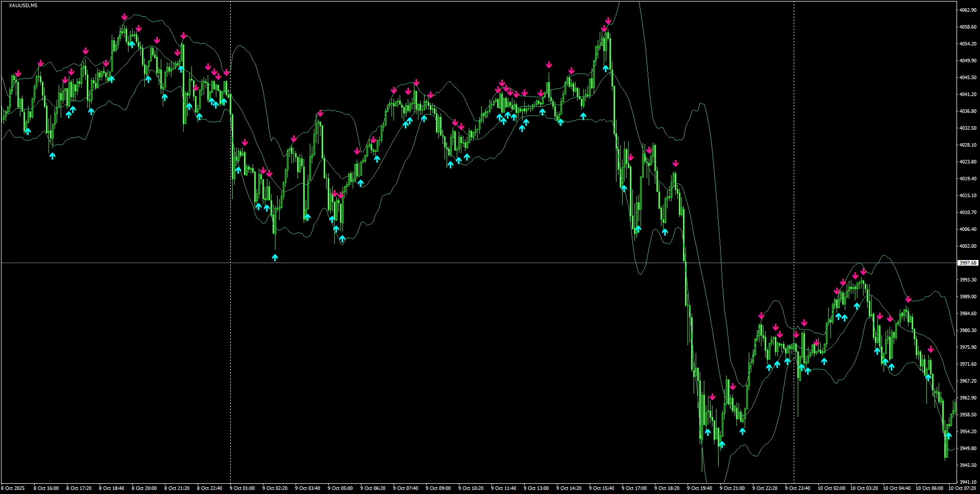The width and height of the screenshot is (980, 494).
Task: Click the time label 9 Oct 03:40
Action: coord(307,488)
